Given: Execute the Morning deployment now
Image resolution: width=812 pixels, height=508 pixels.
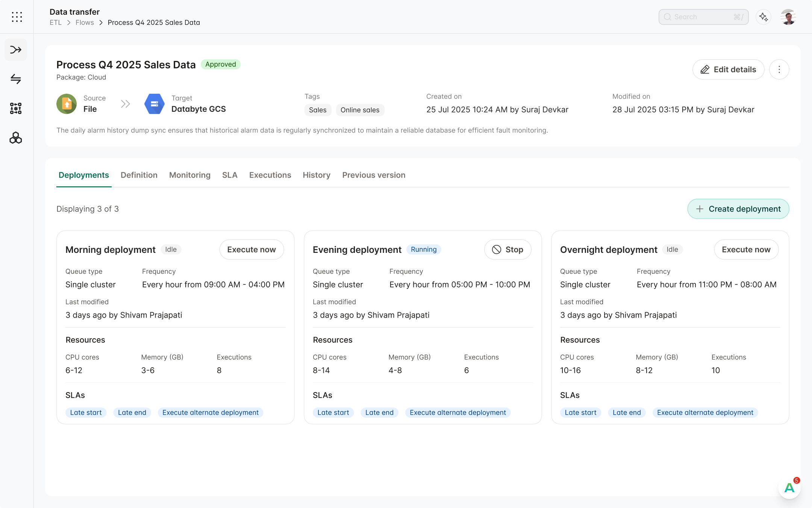Looking at the screenshot, I should point(251,249).
